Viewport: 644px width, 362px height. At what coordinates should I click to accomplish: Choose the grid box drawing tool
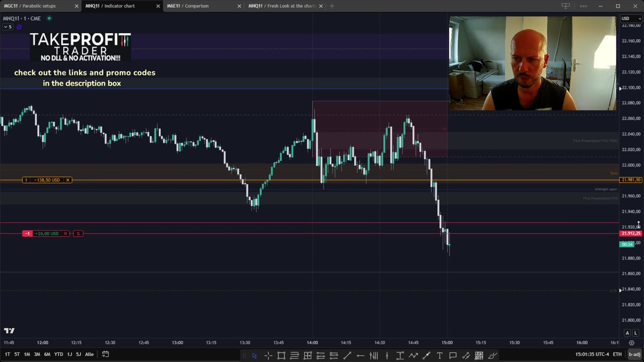pyautogui.click(x=307, y=355)
